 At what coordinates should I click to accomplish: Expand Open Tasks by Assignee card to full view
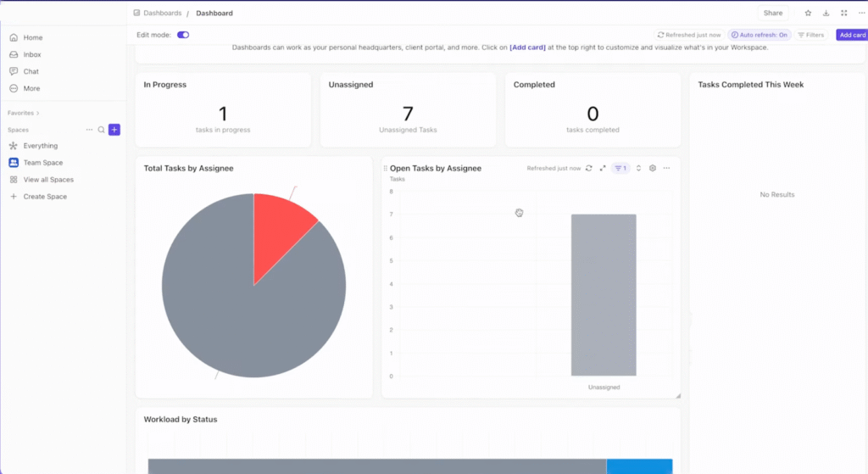pos(603,169)
